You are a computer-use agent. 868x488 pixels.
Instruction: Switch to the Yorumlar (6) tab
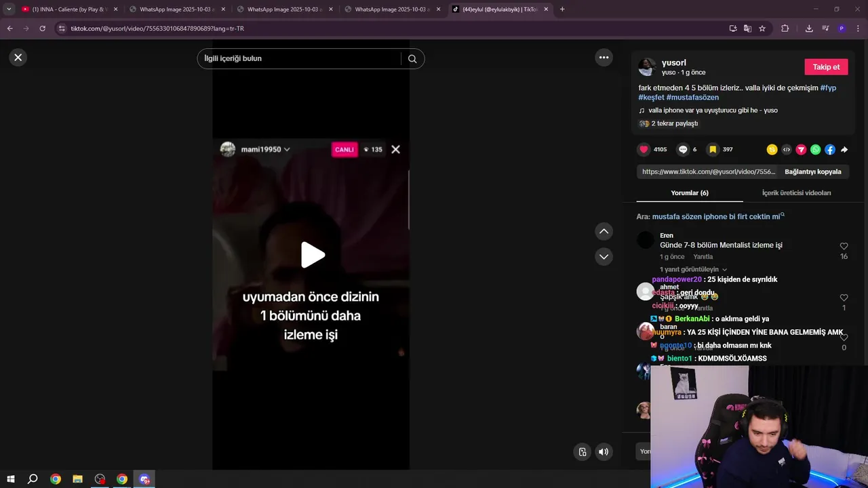click(690, 193)
